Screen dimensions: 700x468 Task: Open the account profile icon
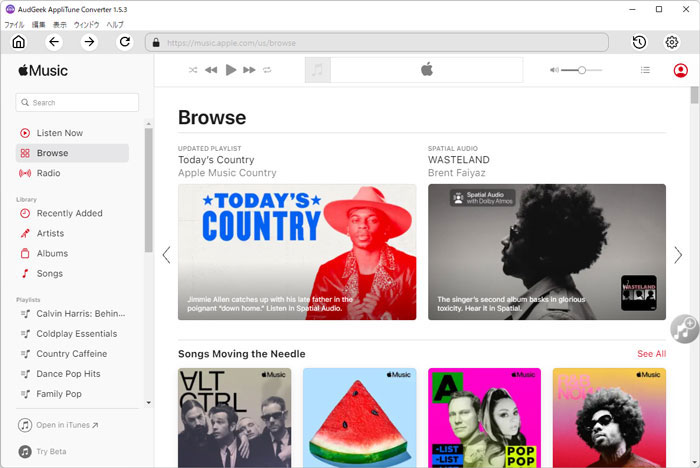pos(680,71)
